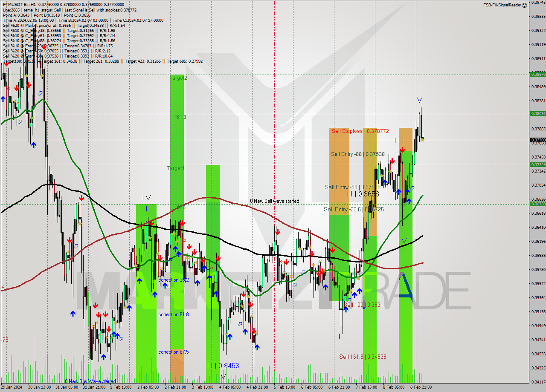Viewport: 546px width, 392px height.
Task: Click 'Sell %20 @ Market price' line
Action: [x=64, y=25]
